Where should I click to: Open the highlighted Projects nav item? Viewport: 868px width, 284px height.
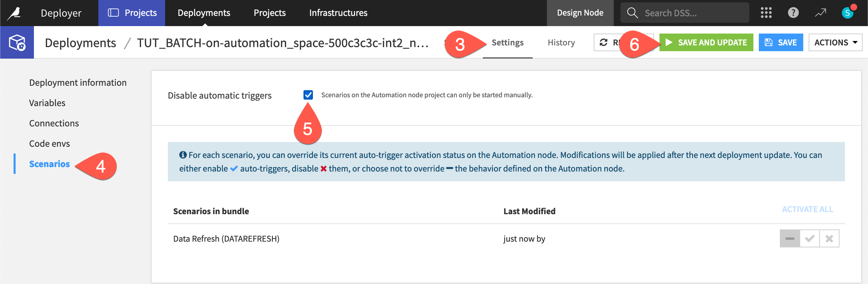pyautogui.click(x=132, y=13)
